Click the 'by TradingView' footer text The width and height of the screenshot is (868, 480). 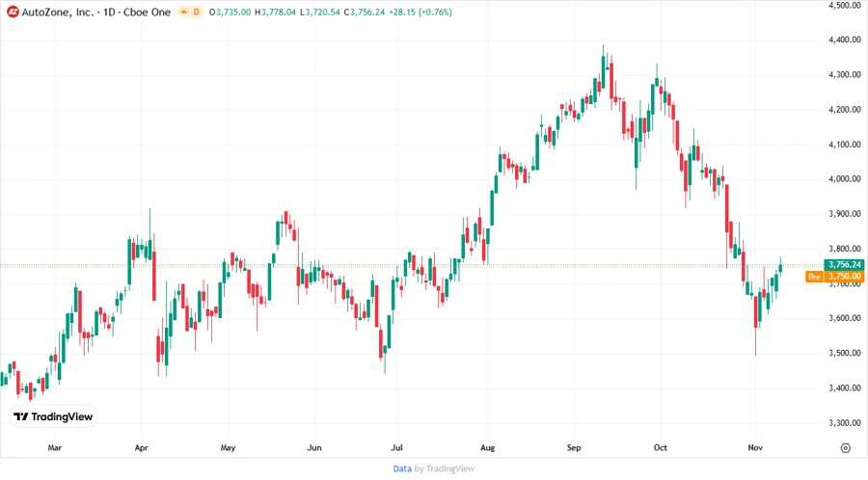click(445, 469)
